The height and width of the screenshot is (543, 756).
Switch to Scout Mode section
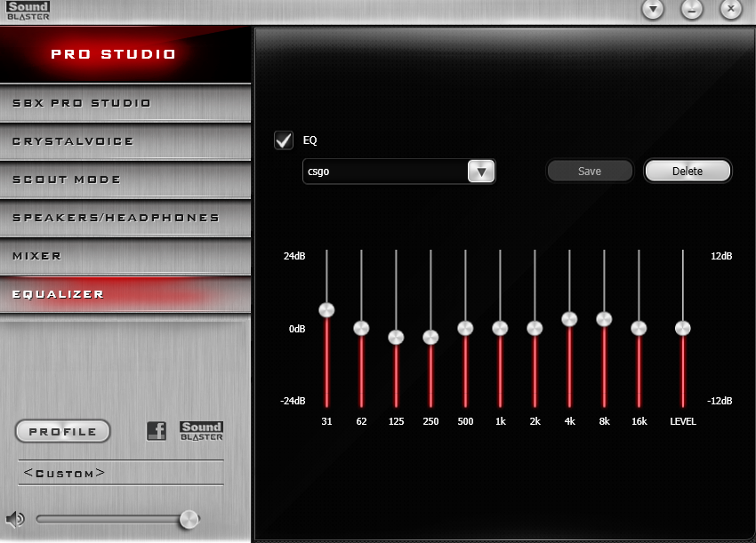click(125, 180)
